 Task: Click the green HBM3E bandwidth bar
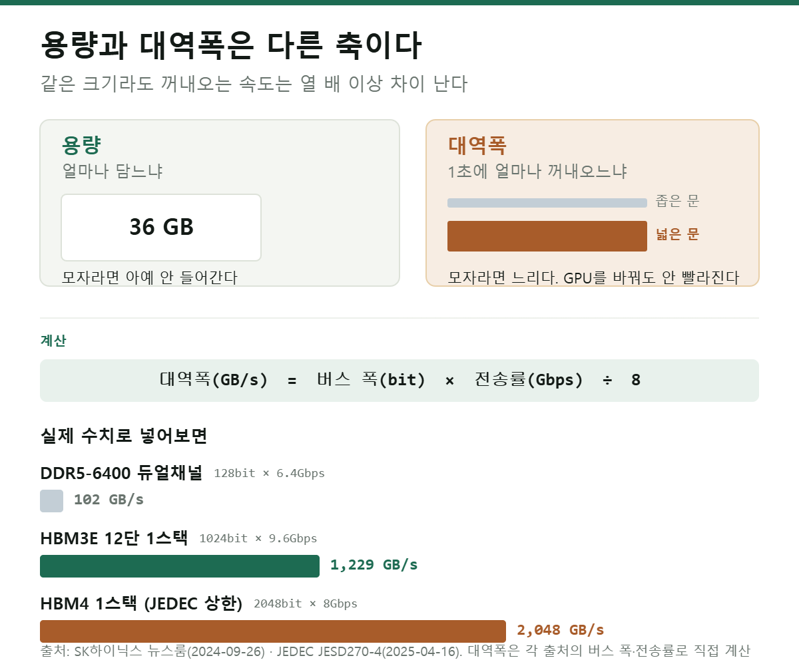[180, 566]
